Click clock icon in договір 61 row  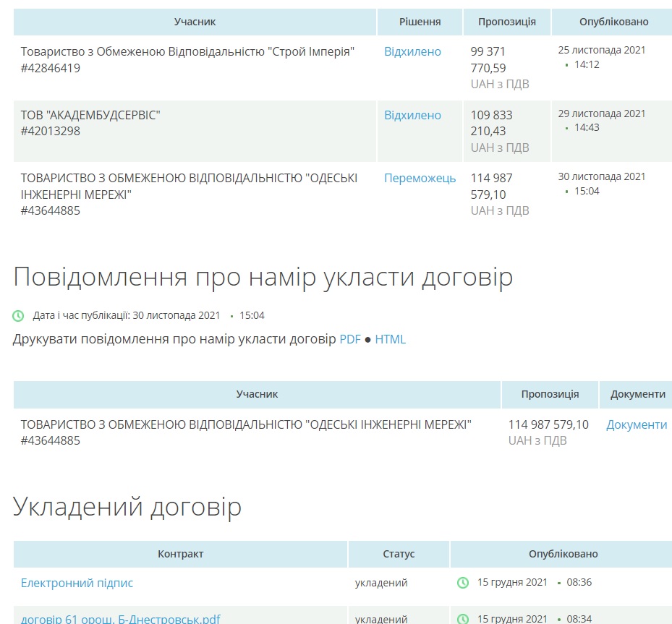[463, 619]
